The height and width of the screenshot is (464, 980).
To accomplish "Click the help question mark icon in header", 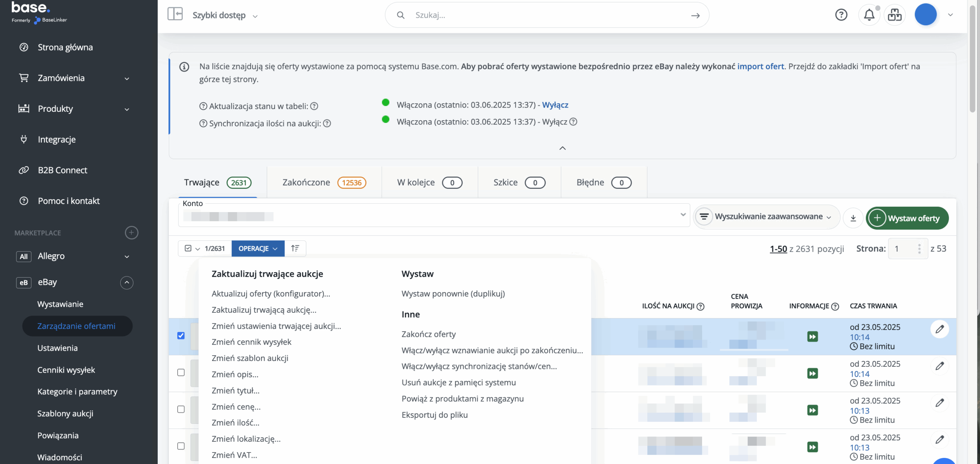I will pos(841,15).
